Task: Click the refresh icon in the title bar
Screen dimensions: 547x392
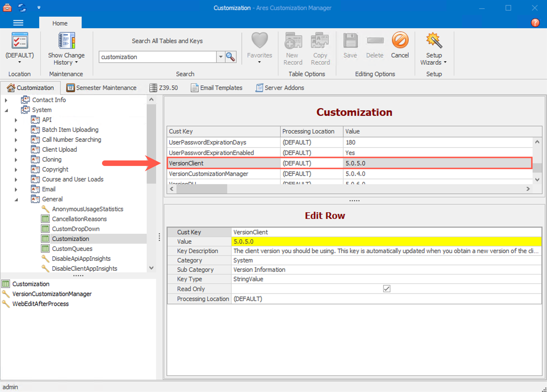Action: pos(22,8)
